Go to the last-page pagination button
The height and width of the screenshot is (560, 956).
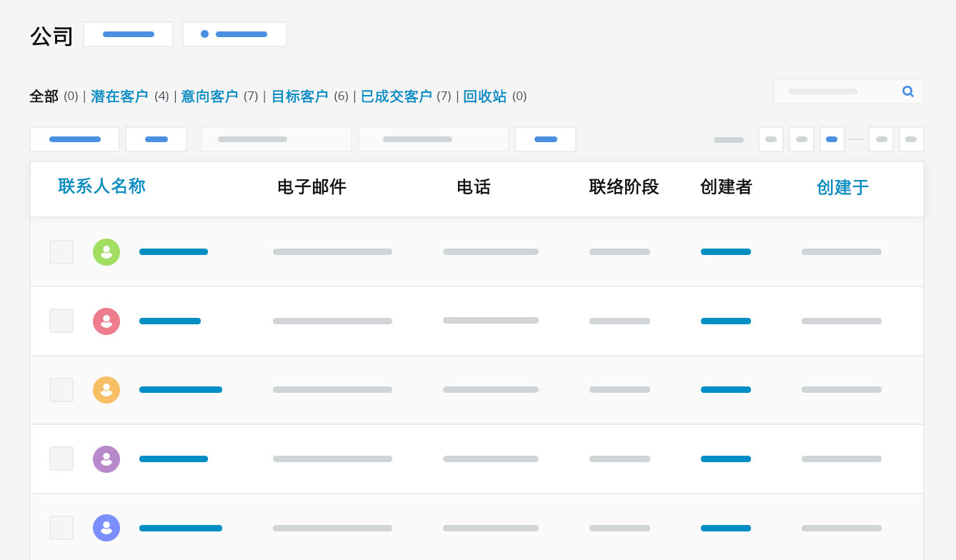pos(912,139)
